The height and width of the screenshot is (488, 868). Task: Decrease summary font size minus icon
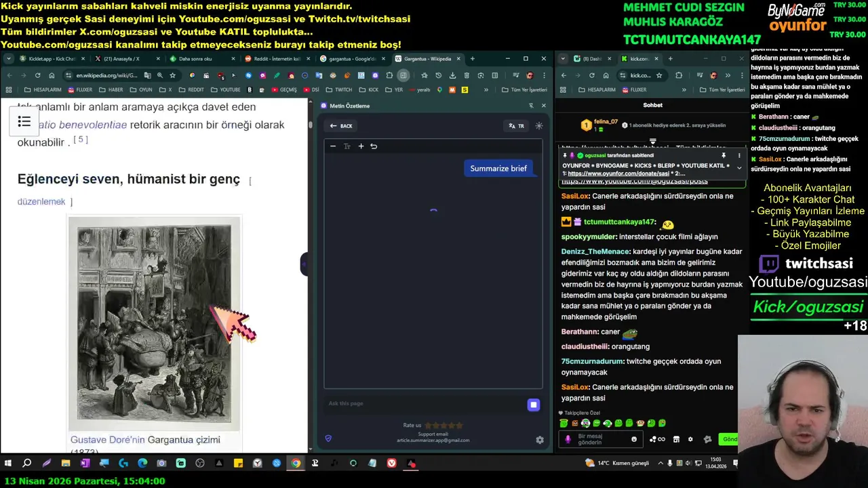coord(333,146)
